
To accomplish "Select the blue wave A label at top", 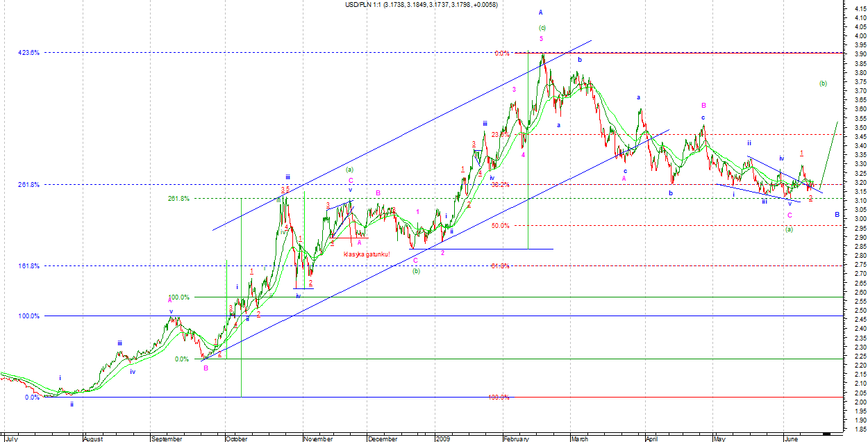I will click(541, 13).
